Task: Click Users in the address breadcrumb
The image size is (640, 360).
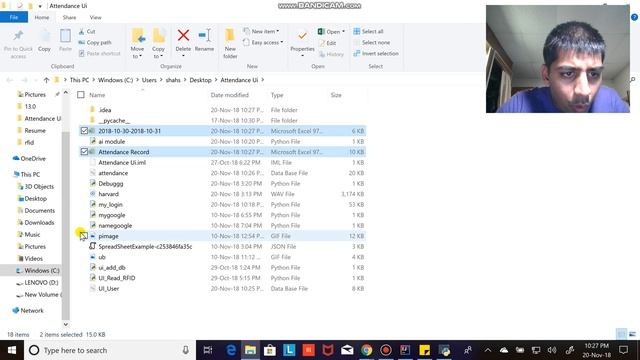Action: pos(149,80)
